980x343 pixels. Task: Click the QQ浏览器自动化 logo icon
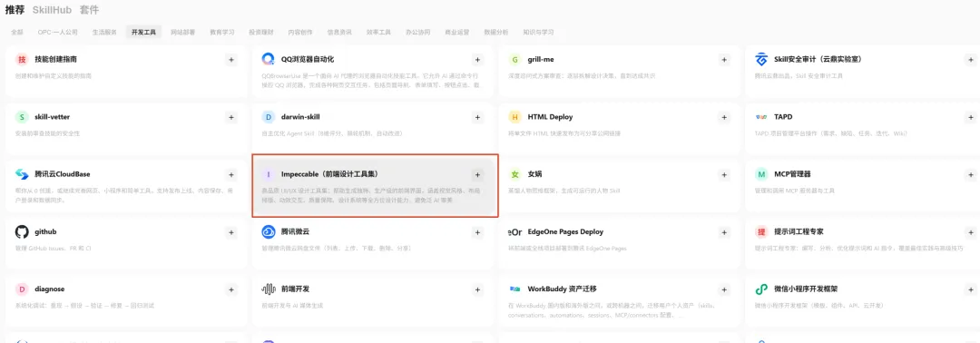268,59
